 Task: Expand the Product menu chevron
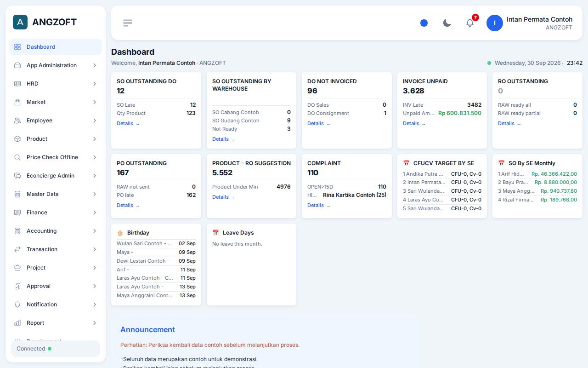[x=95, y=139]
